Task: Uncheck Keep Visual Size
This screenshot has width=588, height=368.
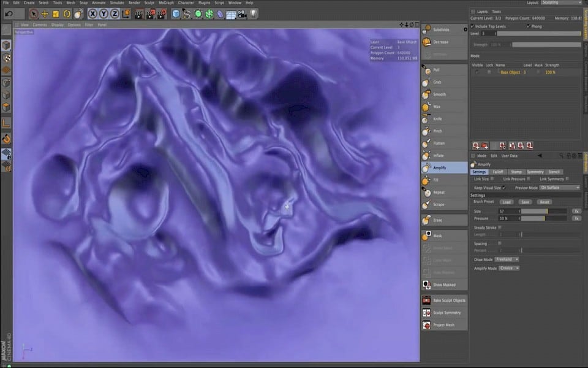Action: coord(504,188)
